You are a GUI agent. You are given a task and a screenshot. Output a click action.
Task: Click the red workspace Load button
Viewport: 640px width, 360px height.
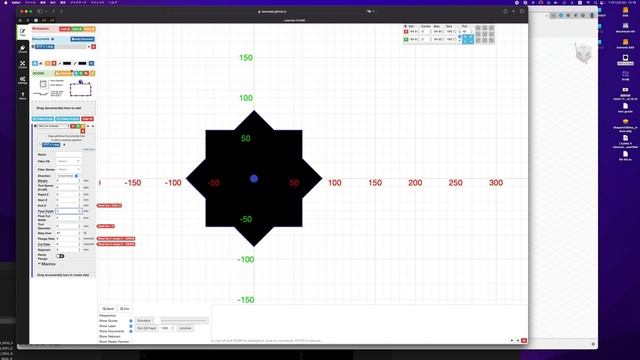coord(64,29)
